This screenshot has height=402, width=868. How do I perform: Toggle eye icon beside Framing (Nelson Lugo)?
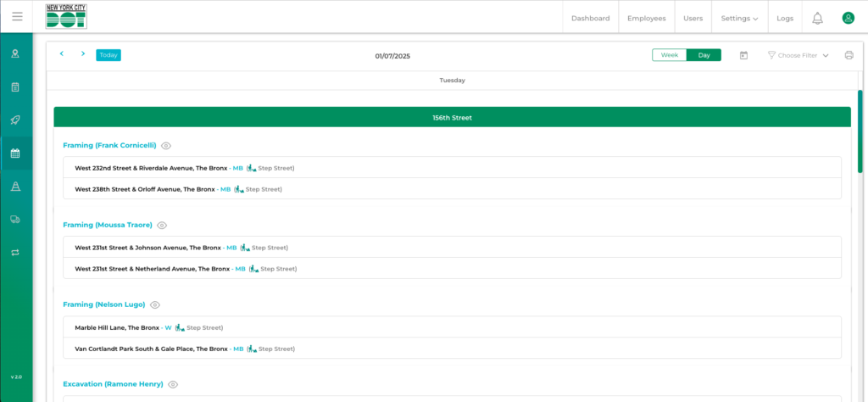click(x=155, y=304)
